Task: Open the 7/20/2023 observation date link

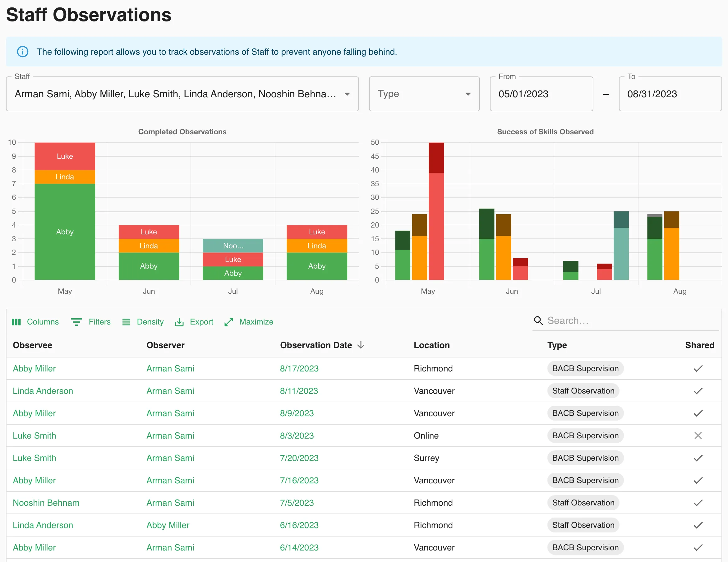Action: click(299, 458)
